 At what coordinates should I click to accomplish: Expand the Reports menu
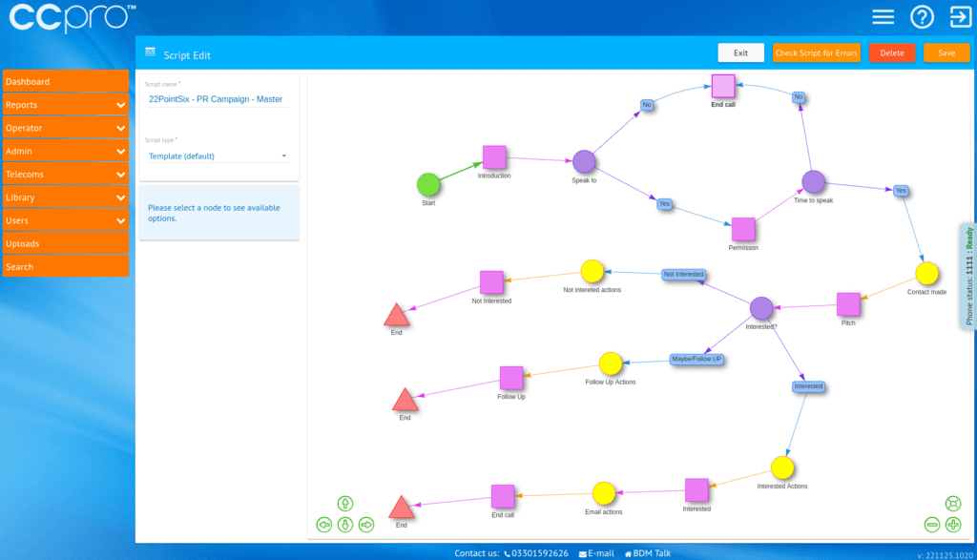click(66, 105)
